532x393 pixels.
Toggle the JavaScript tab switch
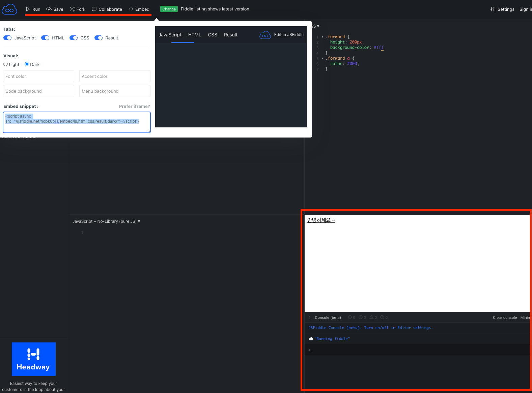point(7,38)
